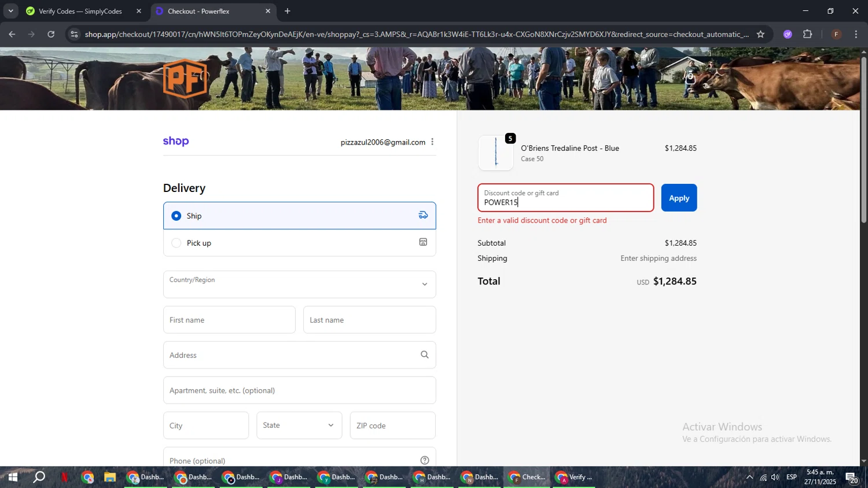Screen dimensions: 868x488
Task: Open the Check... Chrome taskbar window
Action: pos(527,478)
